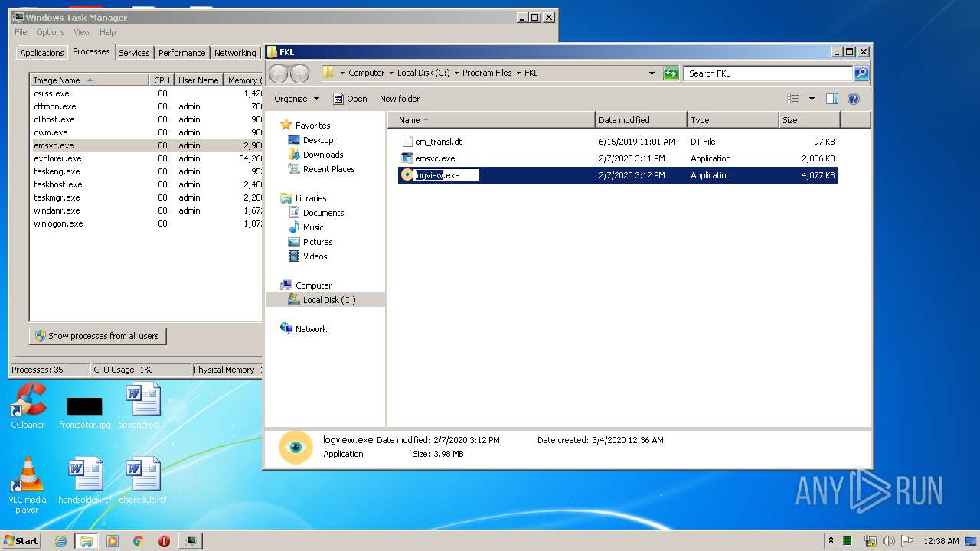
Task: Sort files by Date modified column
Action: tap(641, 120)
